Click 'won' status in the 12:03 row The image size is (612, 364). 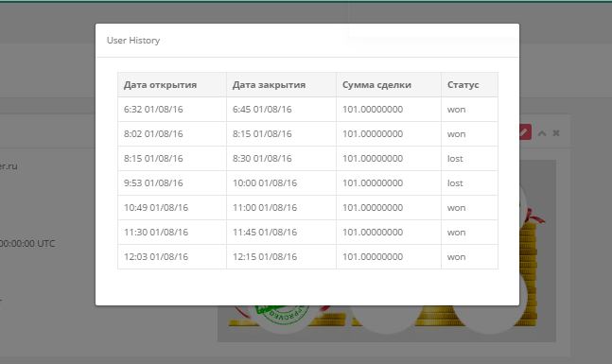coord(456,257)
